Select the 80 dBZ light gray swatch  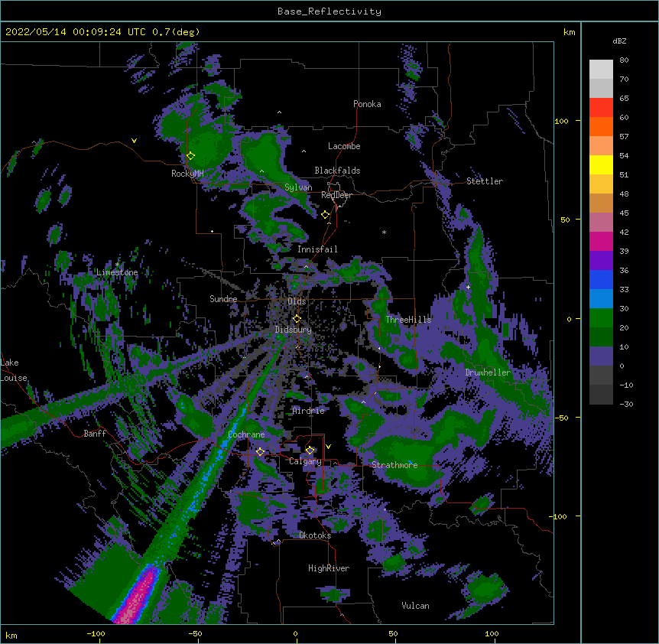pyautogui.click(x=601, y=70)
